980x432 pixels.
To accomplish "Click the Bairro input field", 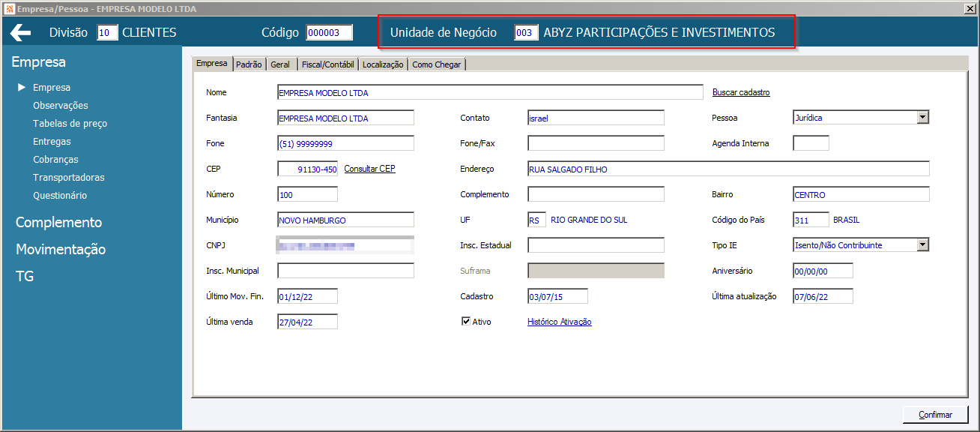I will click(861, 194).
